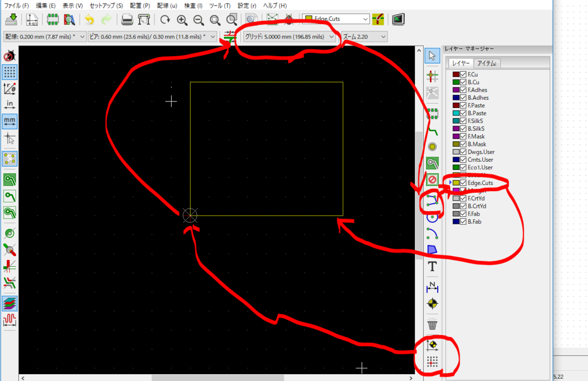Image resolution: width=588 pixels, height=381 pixels.
Task: Open the ファイル (F) menu
Action: point(17,6)
